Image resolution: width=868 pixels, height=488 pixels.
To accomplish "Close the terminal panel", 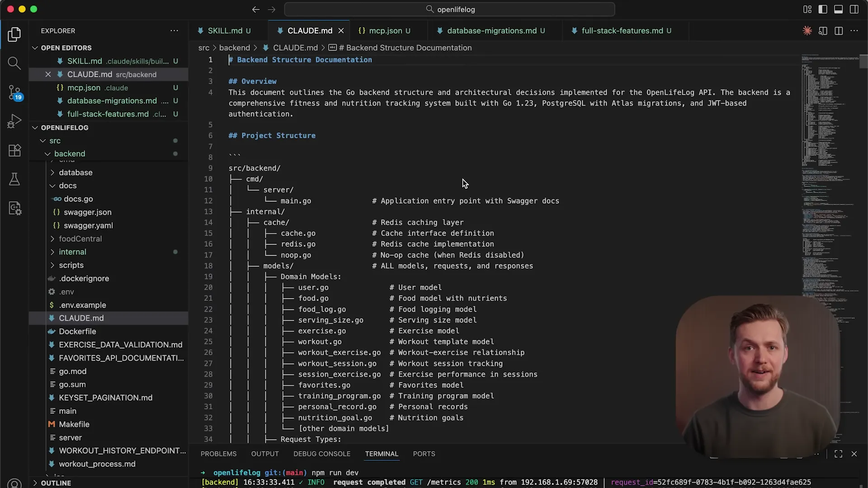I will 854,454.
